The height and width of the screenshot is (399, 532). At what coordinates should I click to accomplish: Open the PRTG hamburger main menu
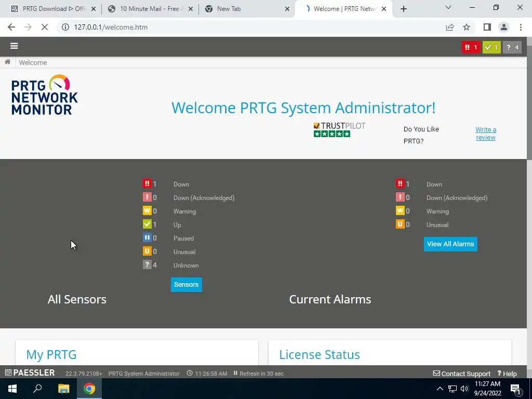(x=14, y=46)
